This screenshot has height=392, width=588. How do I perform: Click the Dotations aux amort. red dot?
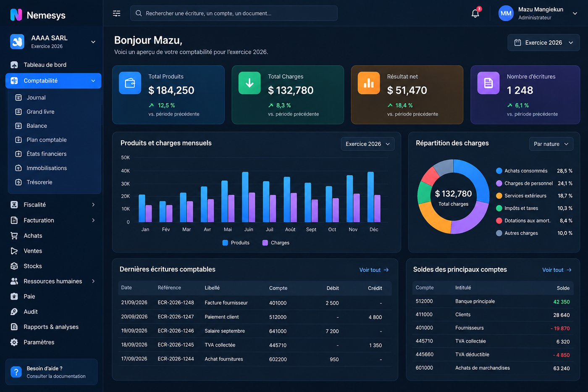499,221
